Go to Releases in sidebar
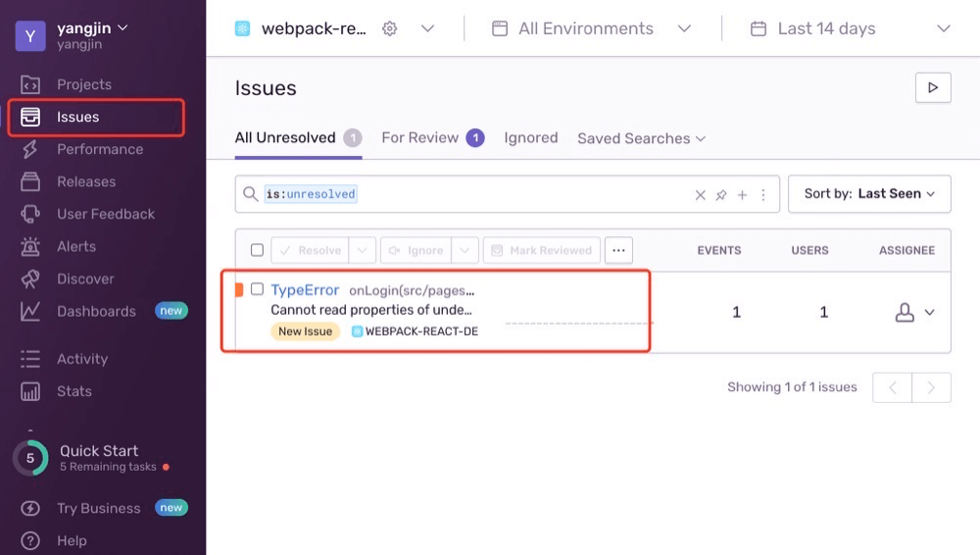 [86, 181]
